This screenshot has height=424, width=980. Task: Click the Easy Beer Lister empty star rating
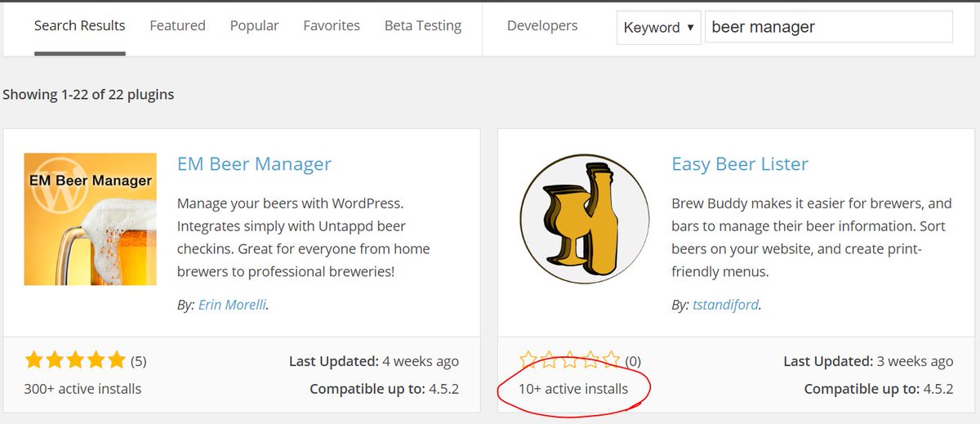(570, 360)
